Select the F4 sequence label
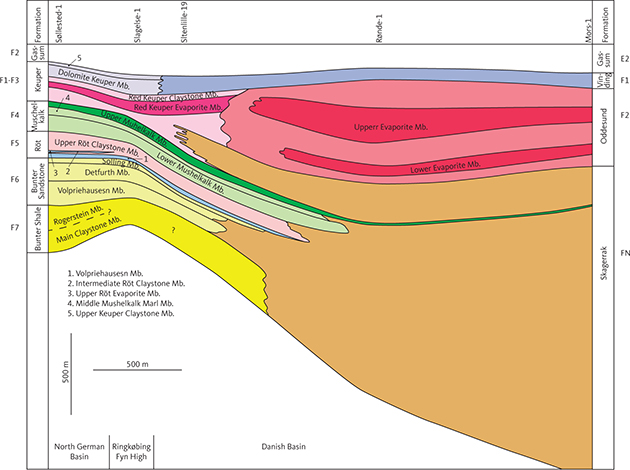Screen dimensions: 630x470 click(14, 115)
